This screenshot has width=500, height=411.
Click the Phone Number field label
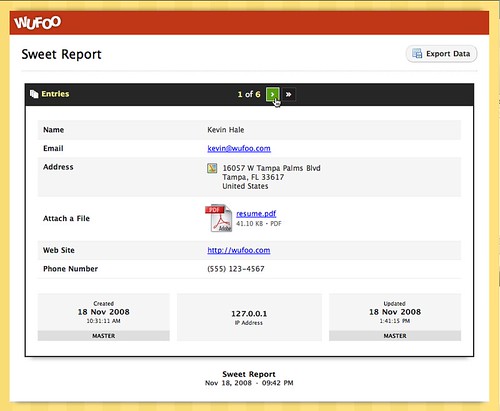70,269
